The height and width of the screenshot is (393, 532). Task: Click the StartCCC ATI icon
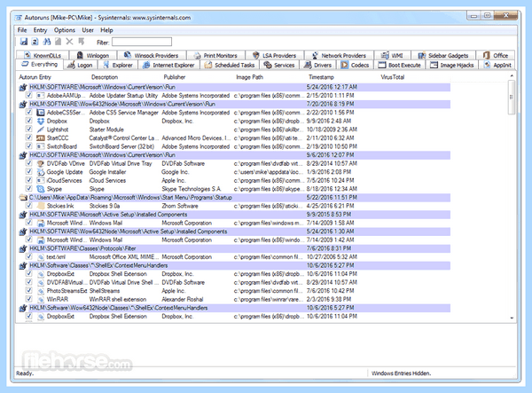[x=41, y=138]
